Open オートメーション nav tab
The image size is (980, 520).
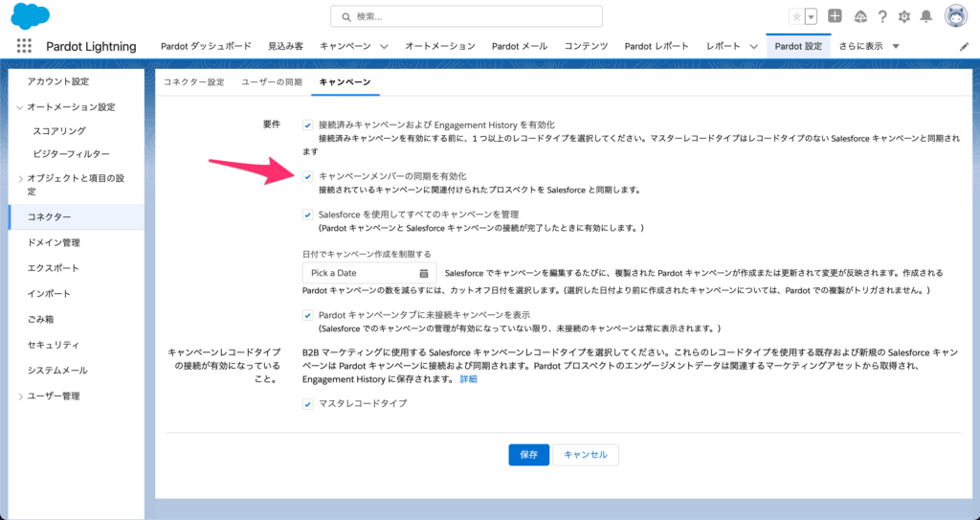[440, 46]
